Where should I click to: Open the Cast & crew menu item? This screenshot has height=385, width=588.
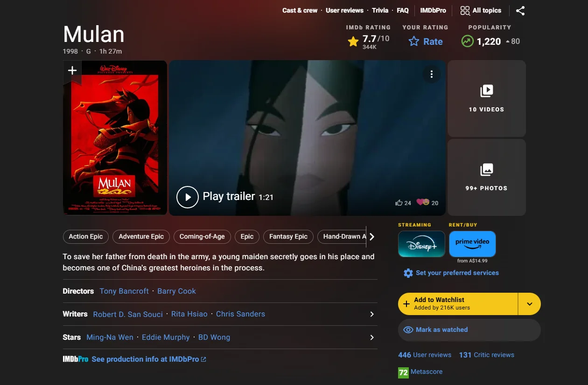coord(299,10)
